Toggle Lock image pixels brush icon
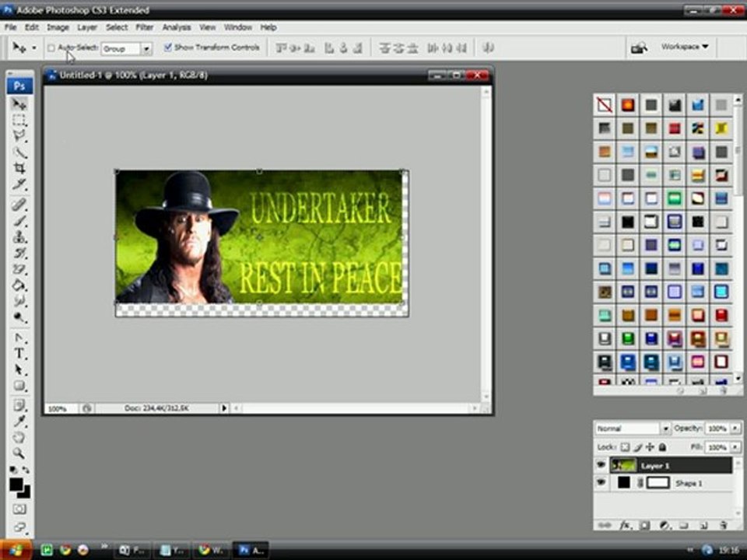Screen dimensions: 747x560 coord(638,447)
